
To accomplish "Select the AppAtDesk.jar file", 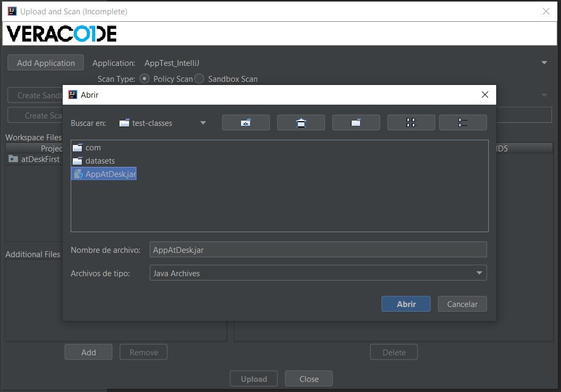I will tap(104, 174).
